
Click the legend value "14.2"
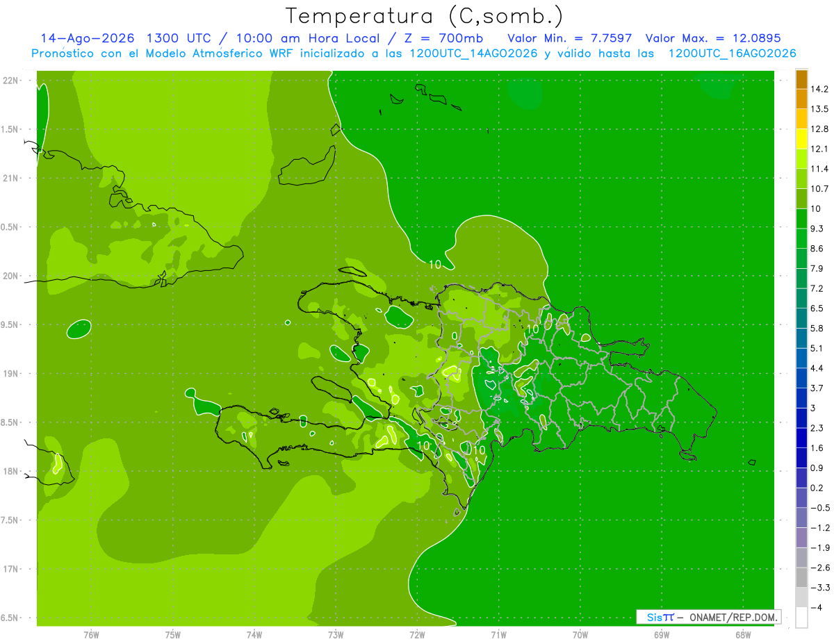click(x=819, y=89)
